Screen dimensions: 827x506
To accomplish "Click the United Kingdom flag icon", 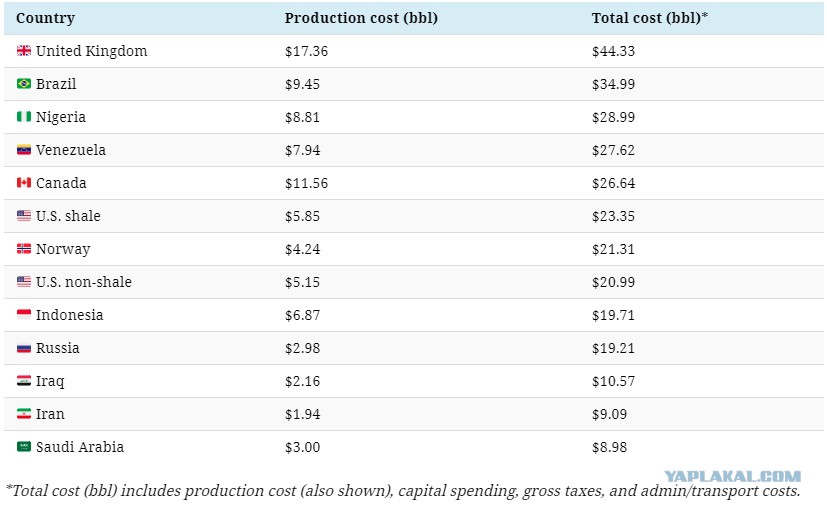I will 24,51.
